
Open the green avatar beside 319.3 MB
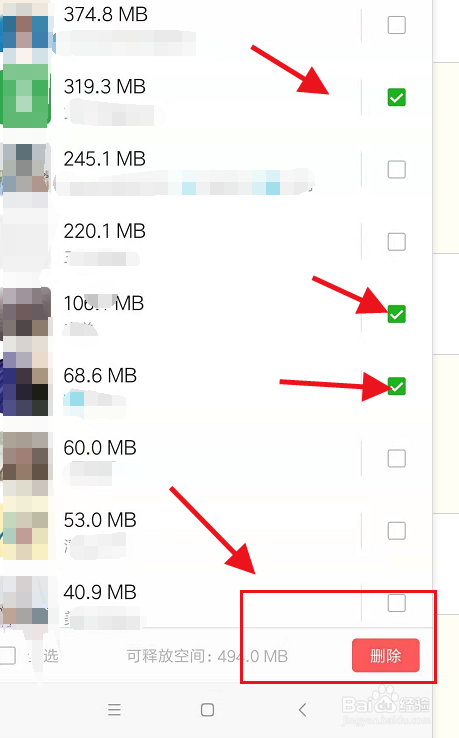(26, 97)
